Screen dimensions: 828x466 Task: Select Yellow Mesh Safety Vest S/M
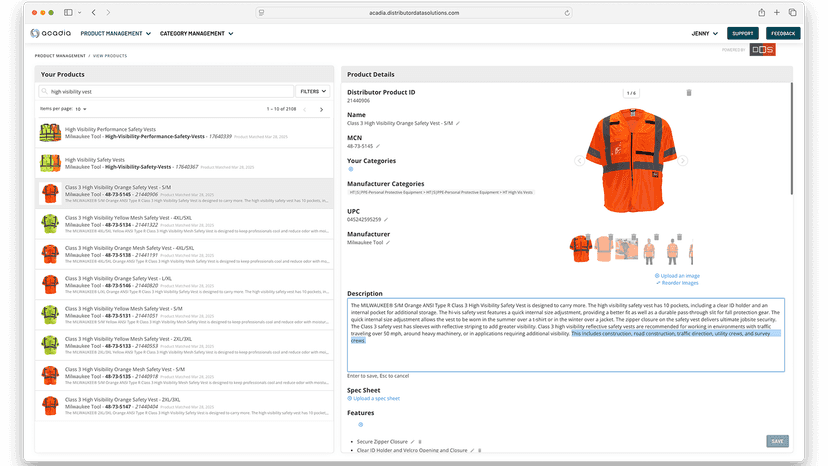point(184,315)
